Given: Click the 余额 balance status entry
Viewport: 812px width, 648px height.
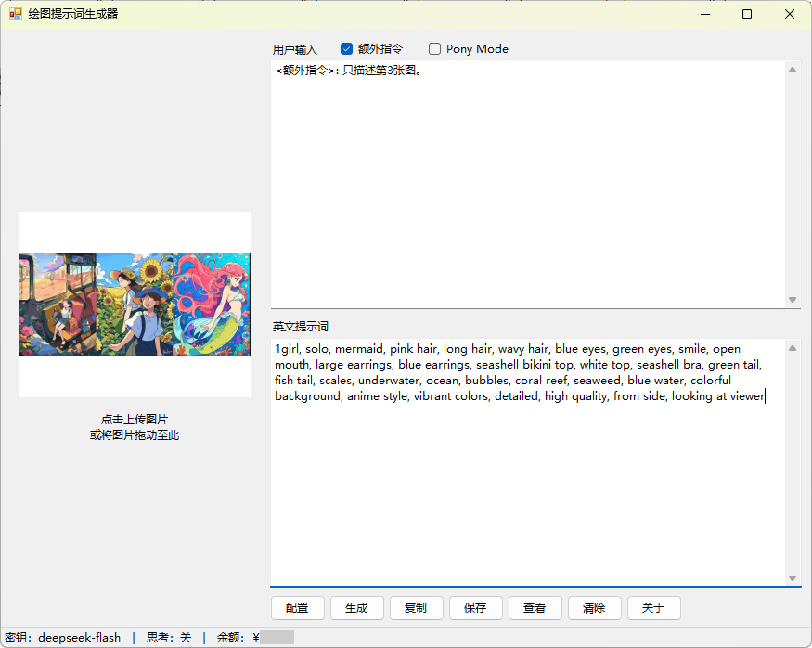Looking at the screenshot, I should point(255,637).
